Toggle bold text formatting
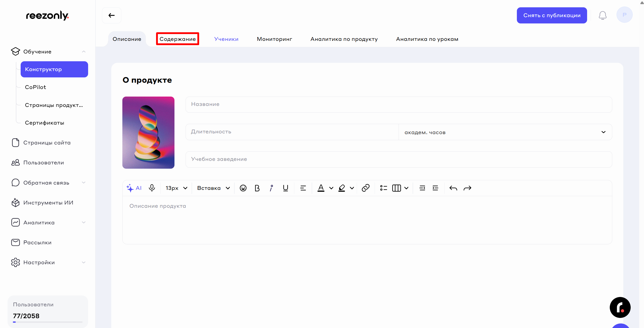 click(x=257, y=188)
